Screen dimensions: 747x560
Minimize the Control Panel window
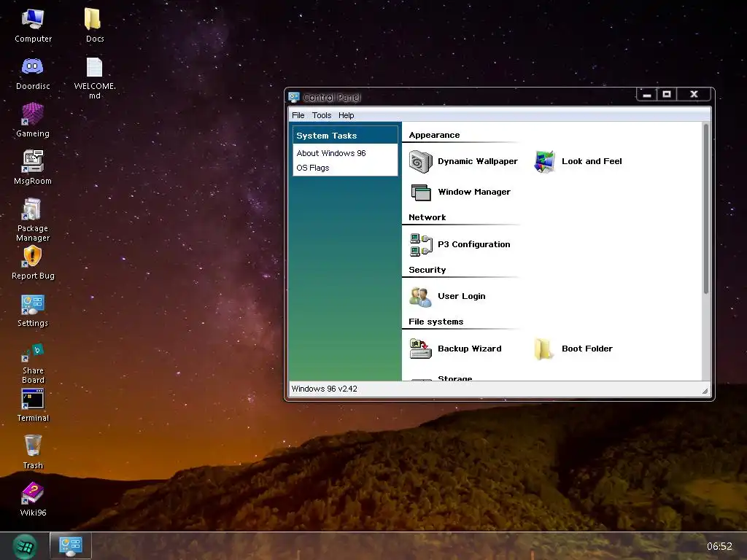click(x=646, y=95)
